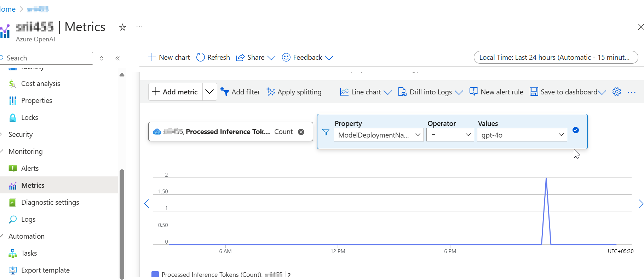Pan chart backward with left arrow

coord(146,204)
